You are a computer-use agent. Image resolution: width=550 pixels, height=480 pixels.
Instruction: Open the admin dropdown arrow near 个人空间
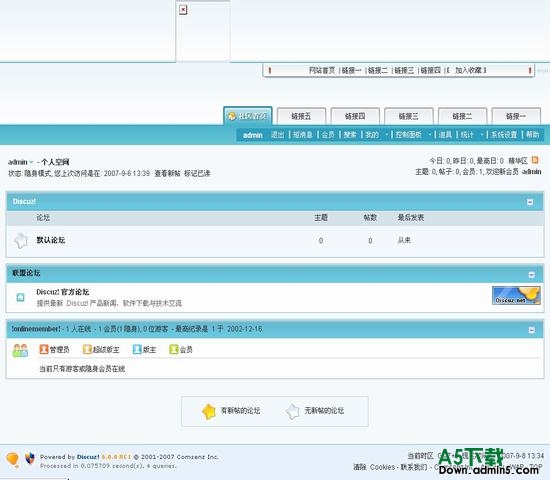31,162
